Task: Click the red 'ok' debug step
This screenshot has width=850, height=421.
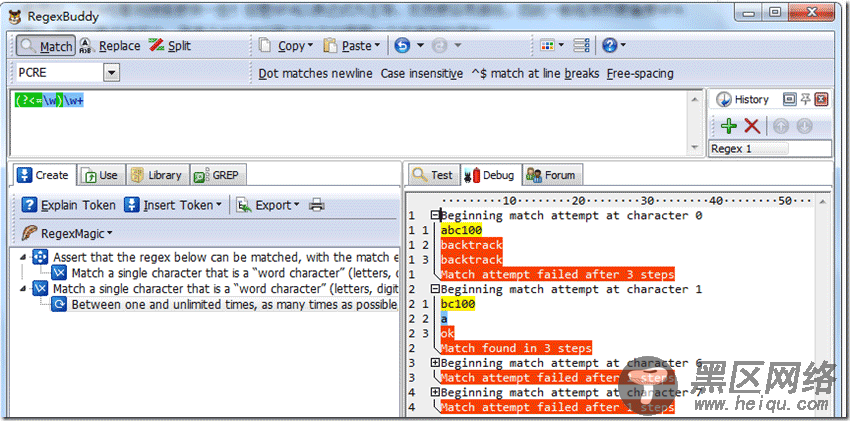Action: point(448,333)
